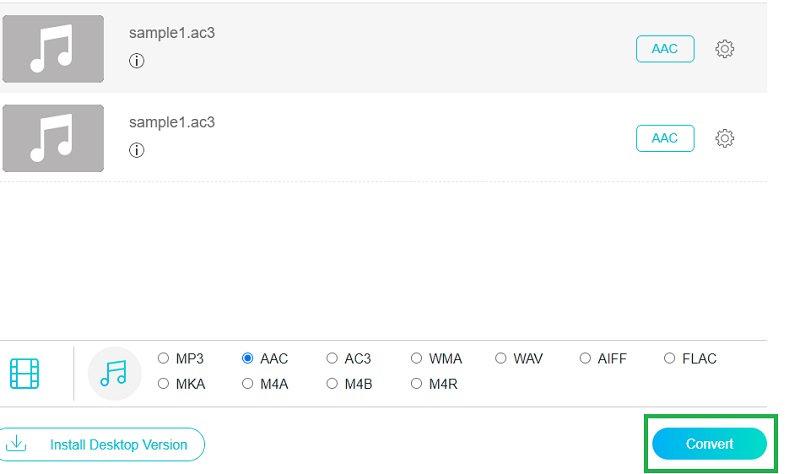Select WAV as output format

click(x=501, y=359)
